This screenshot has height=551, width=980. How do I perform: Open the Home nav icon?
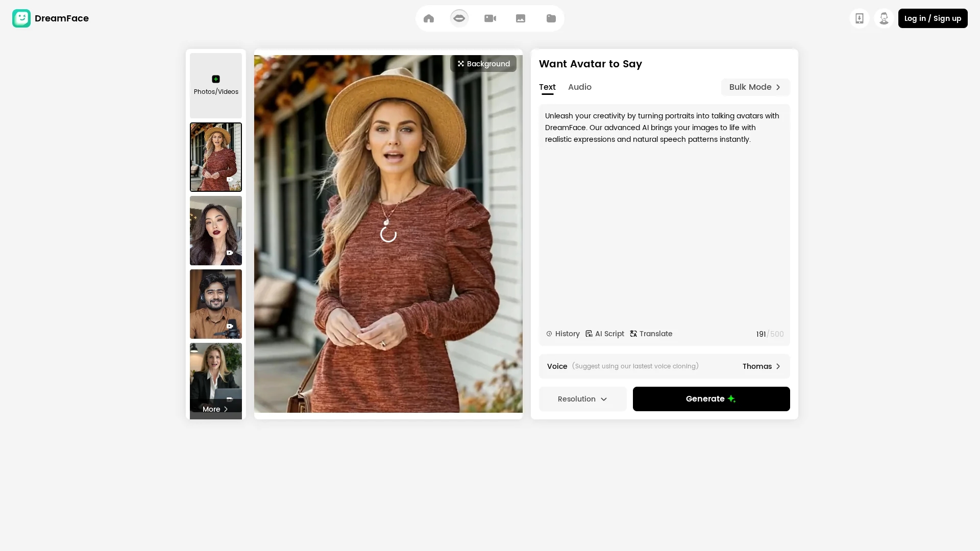click(429, 18)
